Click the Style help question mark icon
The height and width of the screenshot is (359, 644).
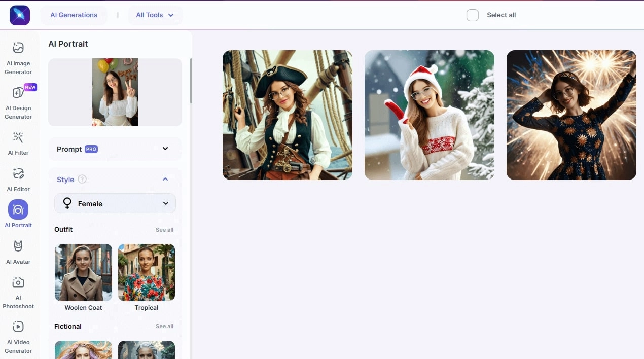[82, 179]
